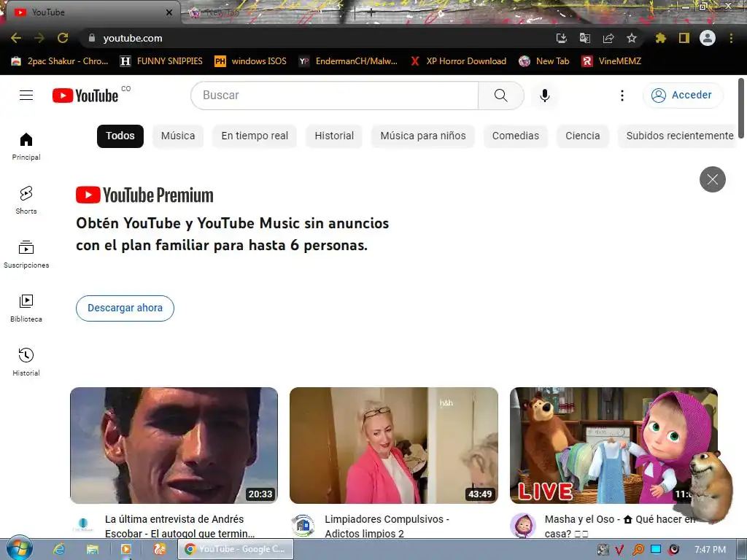Select the Ciencia filter chip

[x=583, y=136]
